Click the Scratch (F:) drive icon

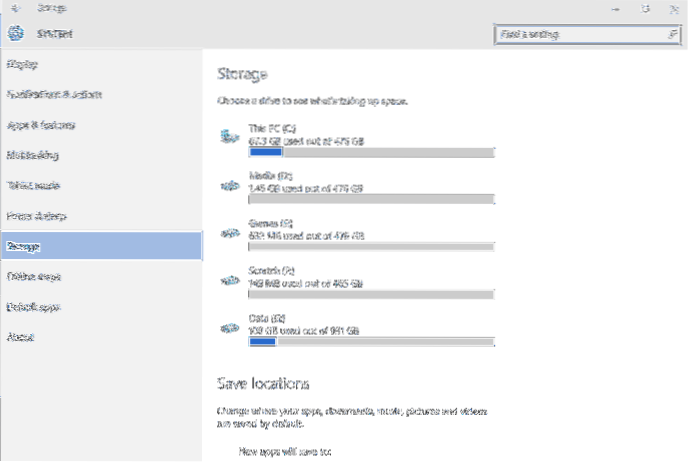coord(229,280)
